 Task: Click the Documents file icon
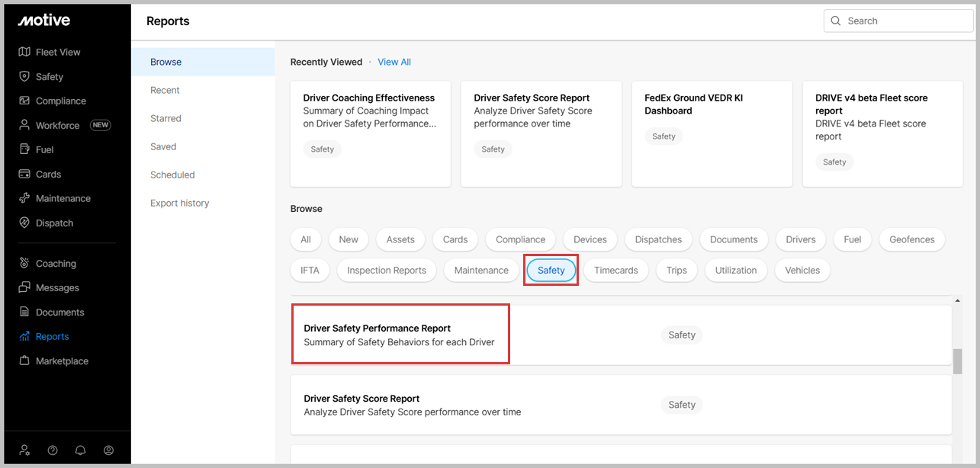[24, 312]
